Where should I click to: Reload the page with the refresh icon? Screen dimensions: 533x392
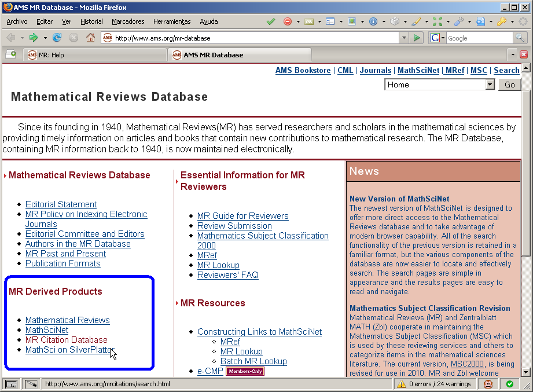[x=57, y=38]
